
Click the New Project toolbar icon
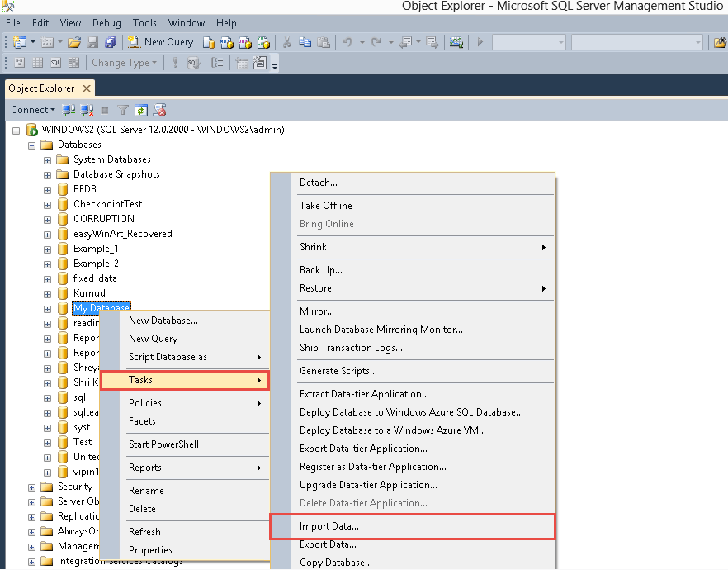click(19, 42)
